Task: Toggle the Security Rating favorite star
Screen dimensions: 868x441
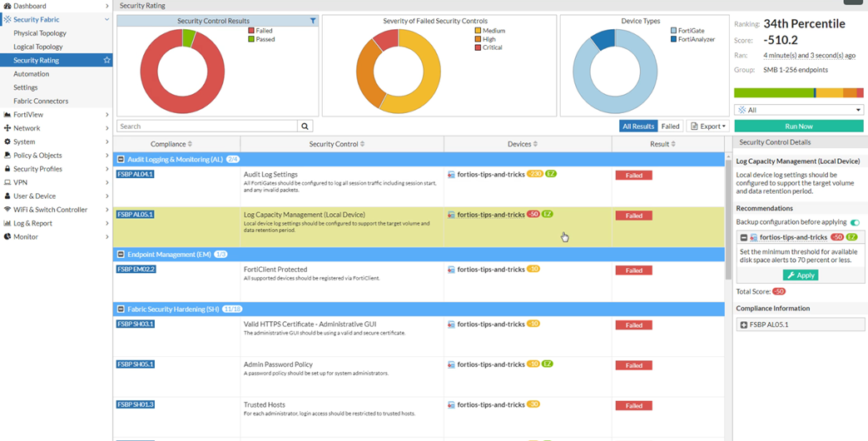Action: point(107,60)
